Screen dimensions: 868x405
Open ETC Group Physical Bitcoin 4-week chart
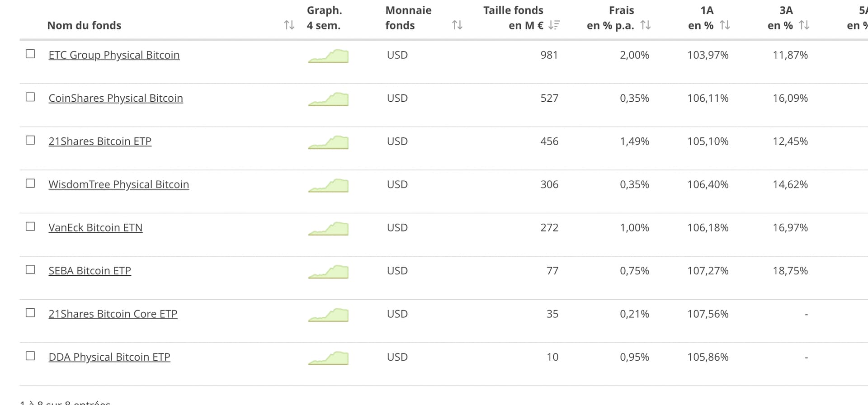328,56
